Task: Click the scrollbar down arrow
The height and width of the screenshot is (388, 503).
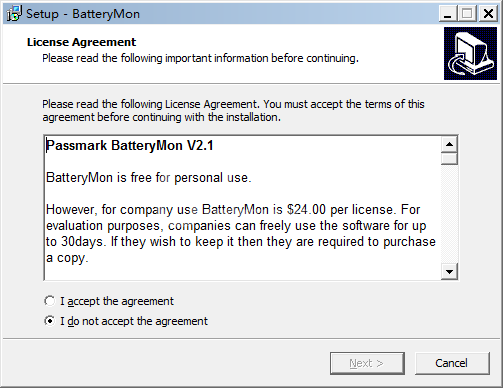Action: (449, 271)
